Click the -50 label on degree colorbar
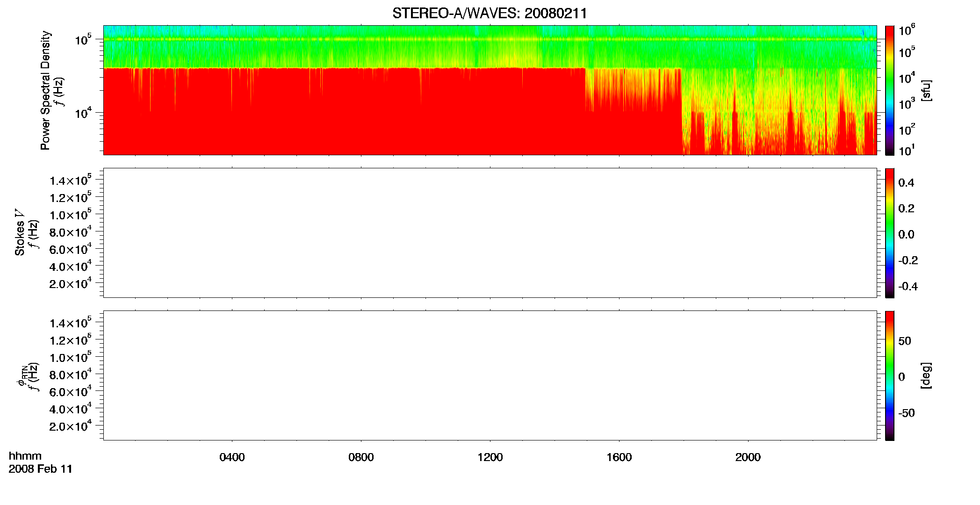 pyautogui.click(x=907, y=413)
